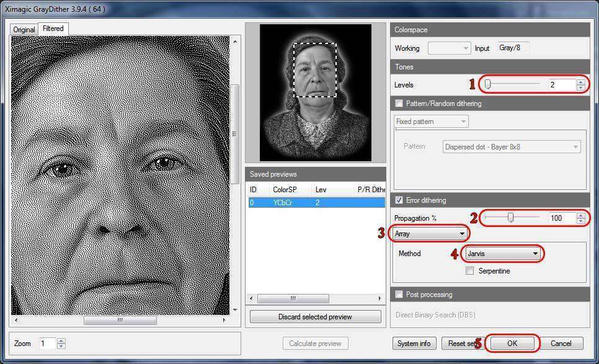Enable the Pattern/Random dithering checkbox
Viewport: 599px width, 364px height.
click(x=399, y=104)
